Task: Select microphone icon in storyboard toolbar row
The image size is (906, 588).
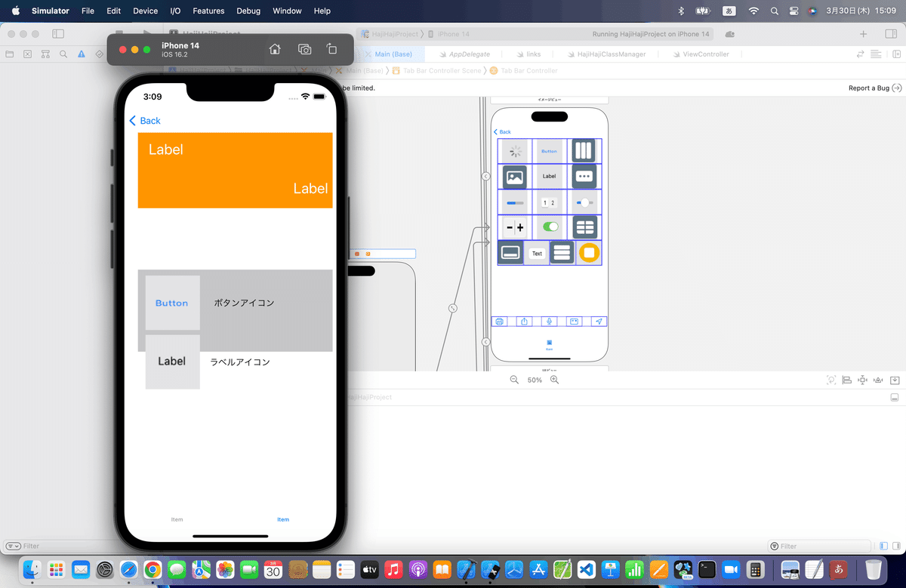Action: coord(549,322)
